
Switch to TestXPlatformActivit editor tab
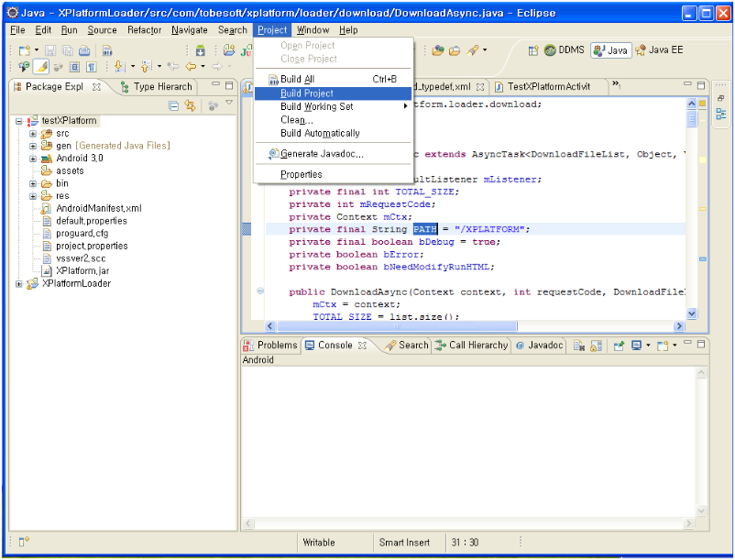click(548, 87)
